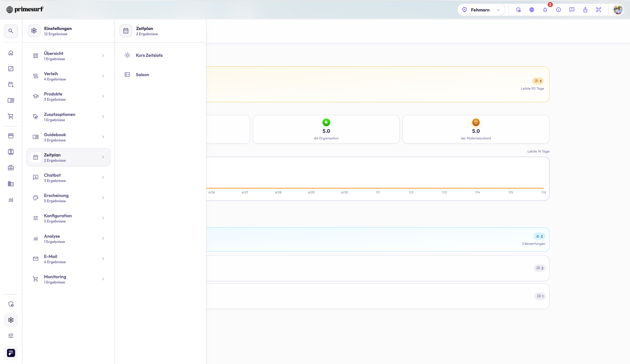Open the Saison submenu item
Image resolution: width=630 pixels, height=364 pixels.
pyautogui.click(x=160, y=74)
